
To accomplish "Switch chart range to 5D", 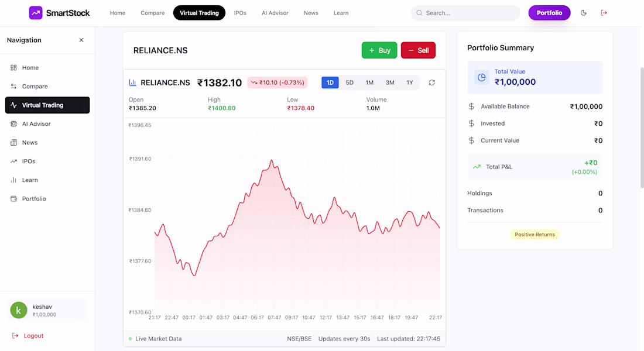I will (x=350, y=82).
